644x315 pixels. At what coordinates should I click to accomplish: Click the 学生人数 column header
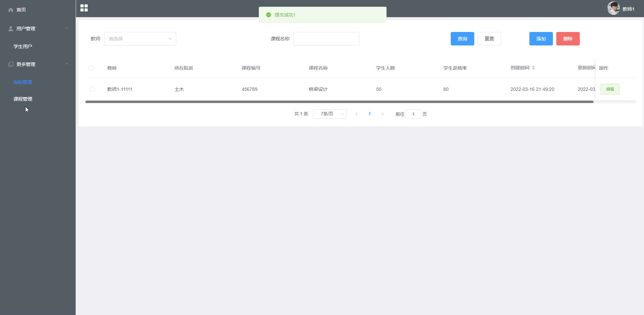(386, 68)
